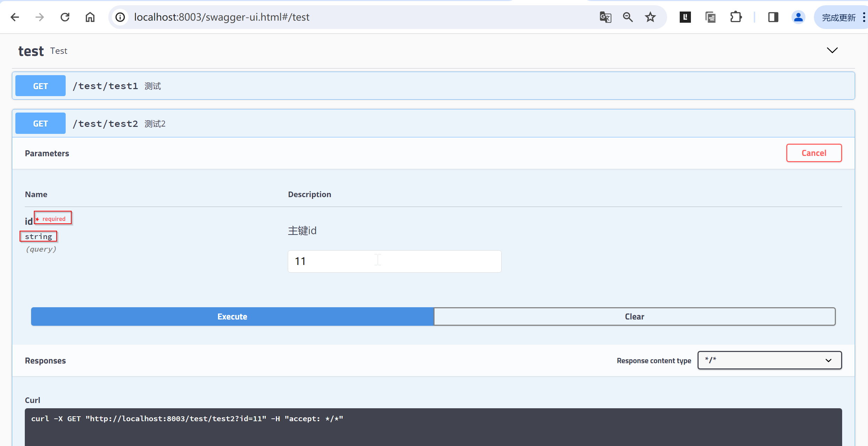This screenshot has height=446, width=868.
Task: Open the zoom magnifier icon
Action: [x=628, y=17]
